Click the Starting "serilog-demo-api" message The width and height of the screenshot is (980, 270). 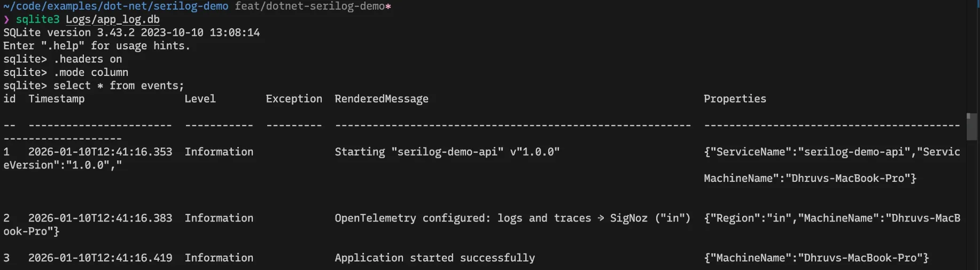coord(447,152)
